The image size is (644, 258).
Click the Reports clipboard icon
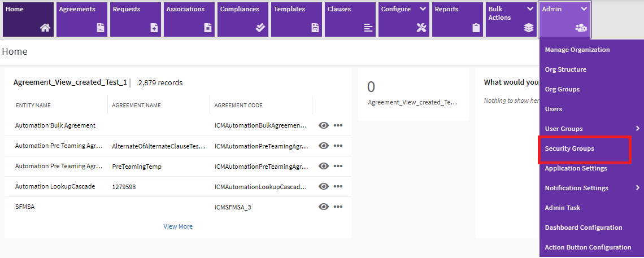point(476,28)
